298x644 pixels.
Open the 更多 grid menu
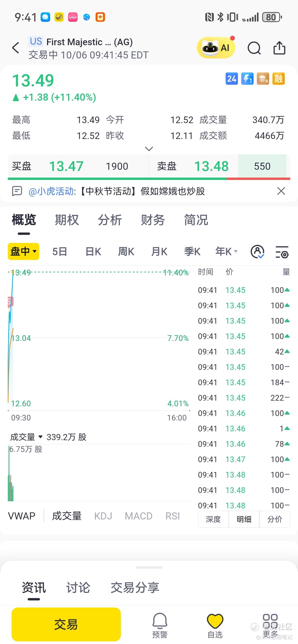(x=270, y=625)
